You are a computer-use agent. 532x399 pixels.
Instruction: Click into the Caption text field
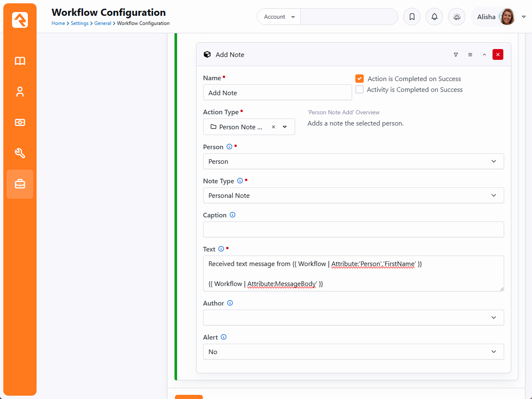click(x=353, y=230)
